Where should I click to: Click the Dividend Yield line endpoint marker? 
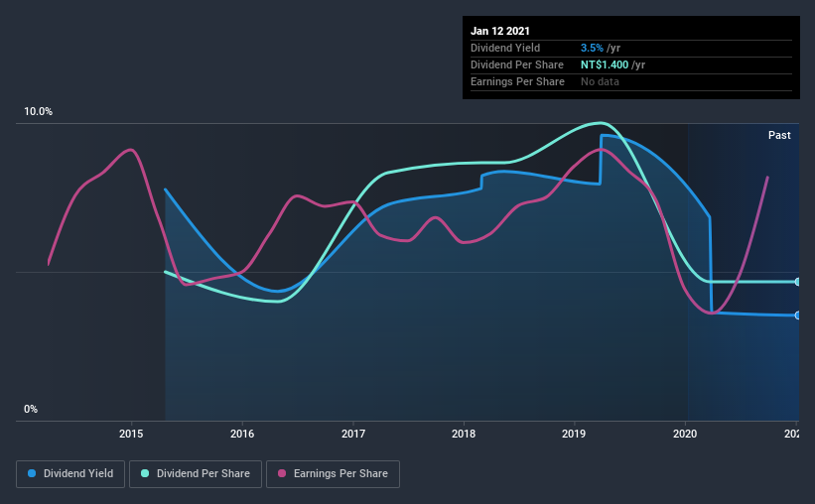coord(797,315)
